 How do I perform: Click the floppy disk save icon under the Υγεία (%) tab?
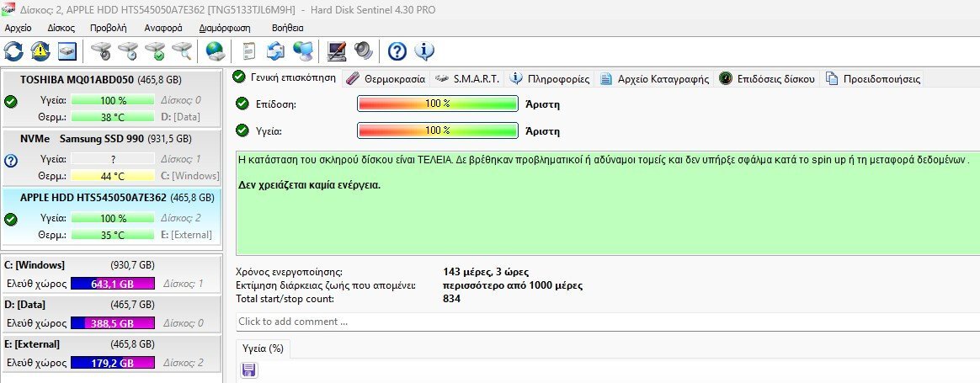(x=248, y=370)
